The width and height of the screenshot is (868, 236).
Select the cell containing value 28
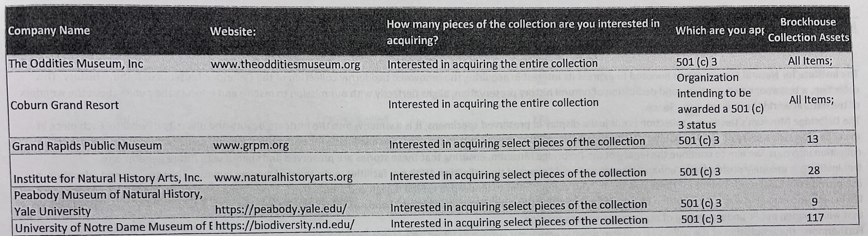tap(814, 171)
